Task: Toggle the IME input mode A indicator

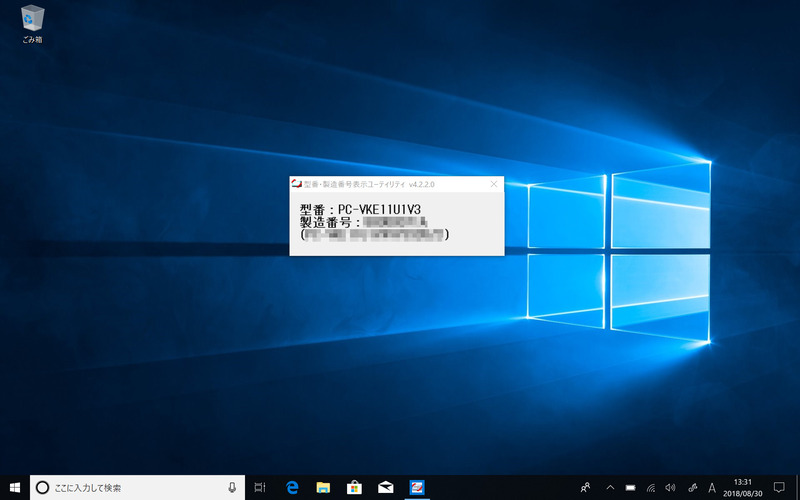Action: tap(712, 488)
